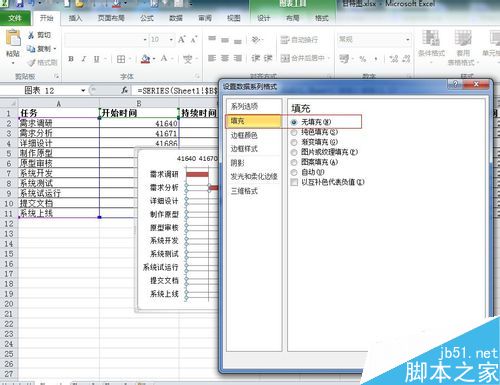Switch to Page Layout (页面布局) tab
The height and width of the screenshot is (385, 500).
click(111, 18)
